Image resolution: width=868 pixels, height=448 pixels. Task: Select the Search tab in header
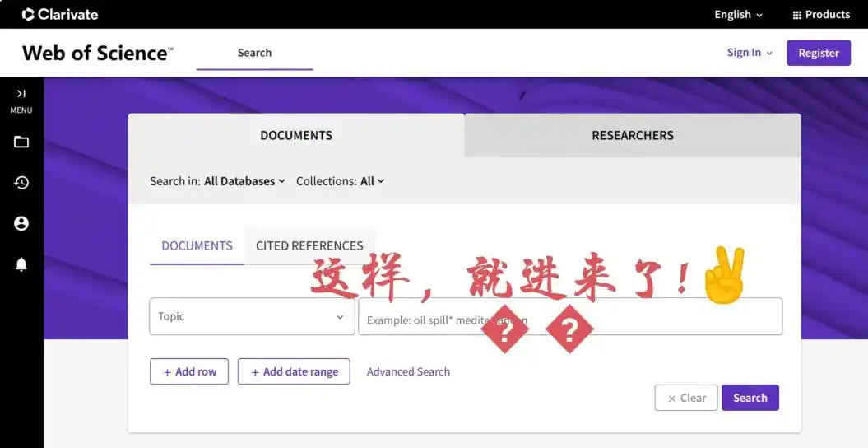point(255,54)
